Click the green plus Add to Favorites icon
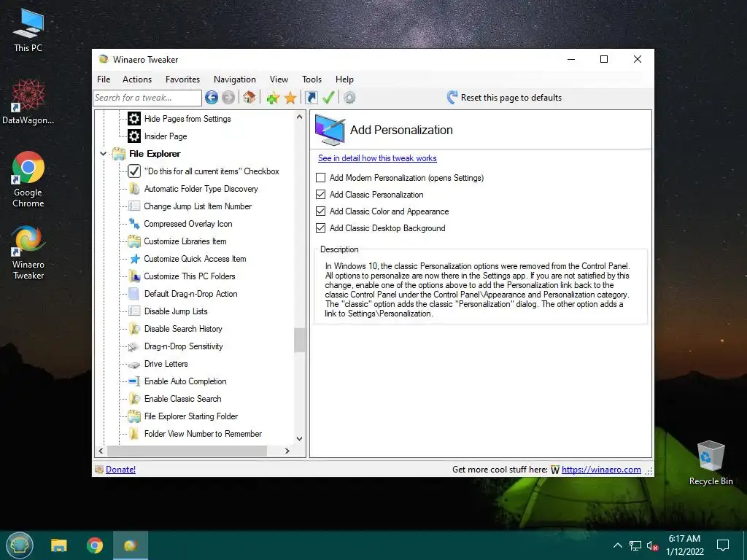Image resolution: width=747 pixels, height=560 pixels. tap(273, 98)
